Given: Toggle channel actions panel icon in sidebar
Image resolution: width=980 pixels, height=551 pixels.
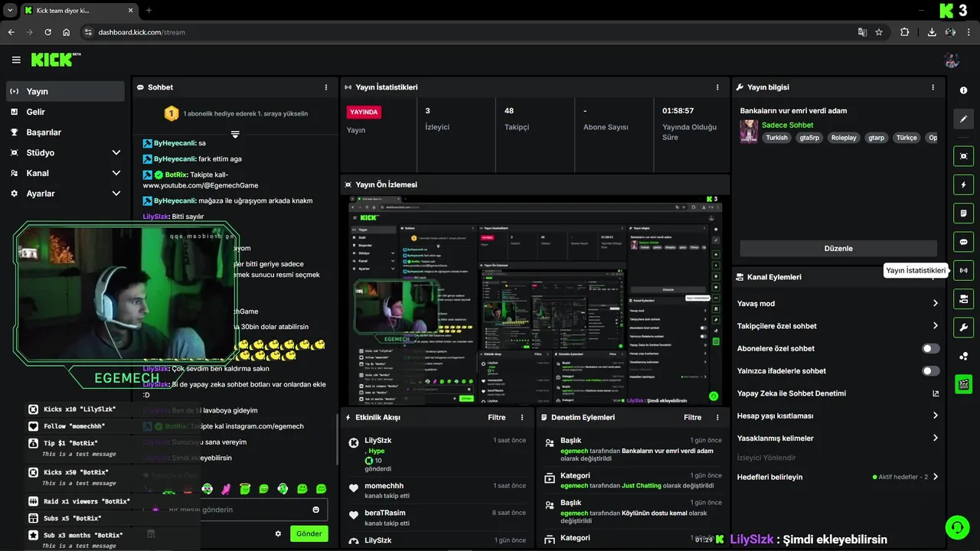Looking at the screenshot, I should (963, 298).
